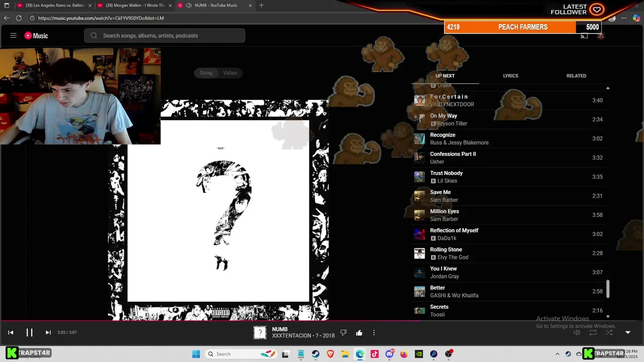This screenshot has height=362, width=644.
Task: Play Save Me by Sam Barber
Action: (x=508, y=196)
